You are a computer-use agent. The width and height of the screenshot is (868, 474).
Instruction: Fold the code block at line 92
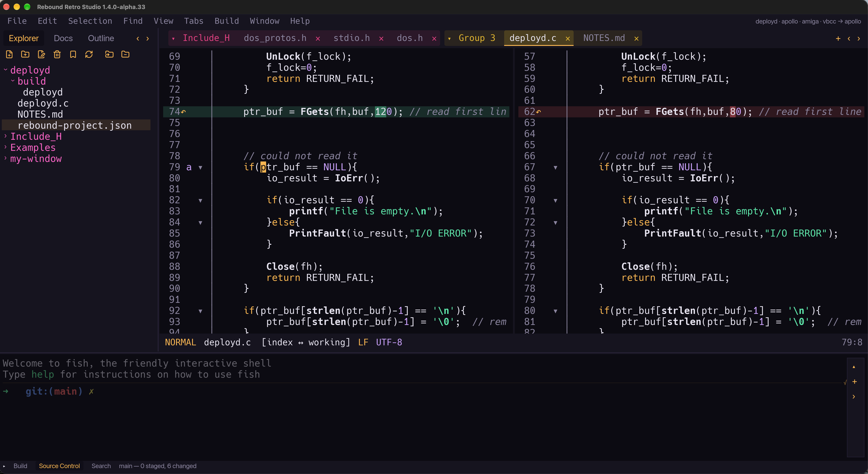[x=200, y=311]
